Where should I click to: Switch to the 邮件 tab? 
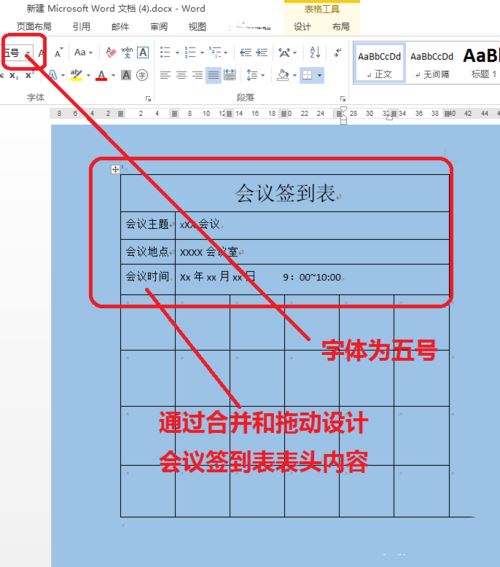coord(120,26)
